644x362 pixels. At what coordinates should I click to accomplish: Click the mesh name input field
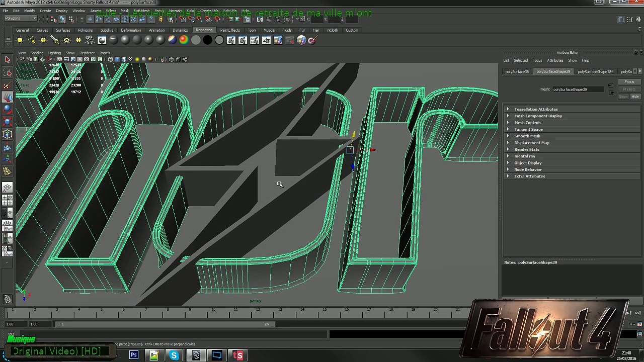click(577, 89)
